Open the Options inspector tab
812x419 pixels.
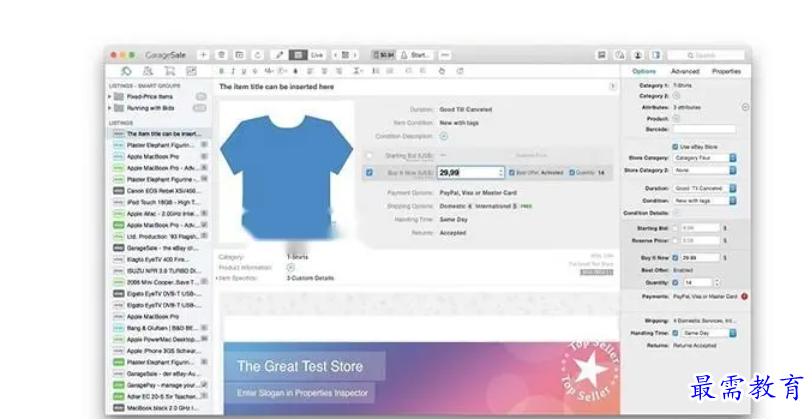(x=644, y=71)
